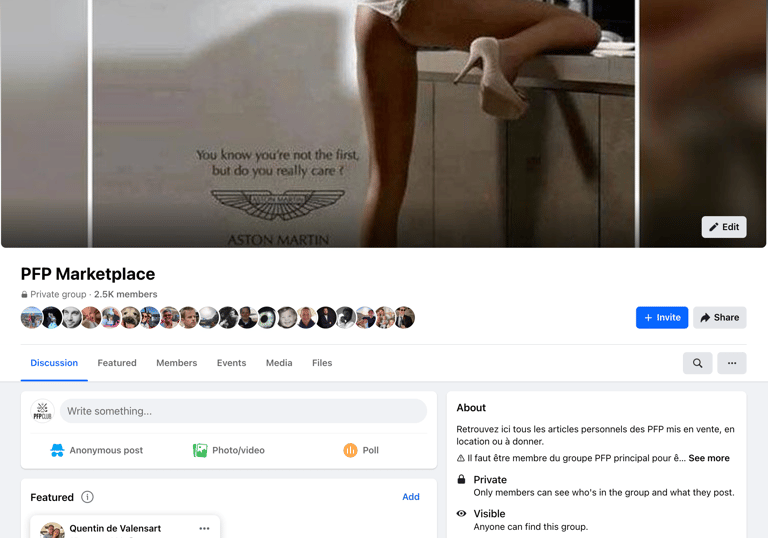The width and height of the screenshot is (768, 538).
Task: Open the group three-dots more menu
Action: (732, 363)
